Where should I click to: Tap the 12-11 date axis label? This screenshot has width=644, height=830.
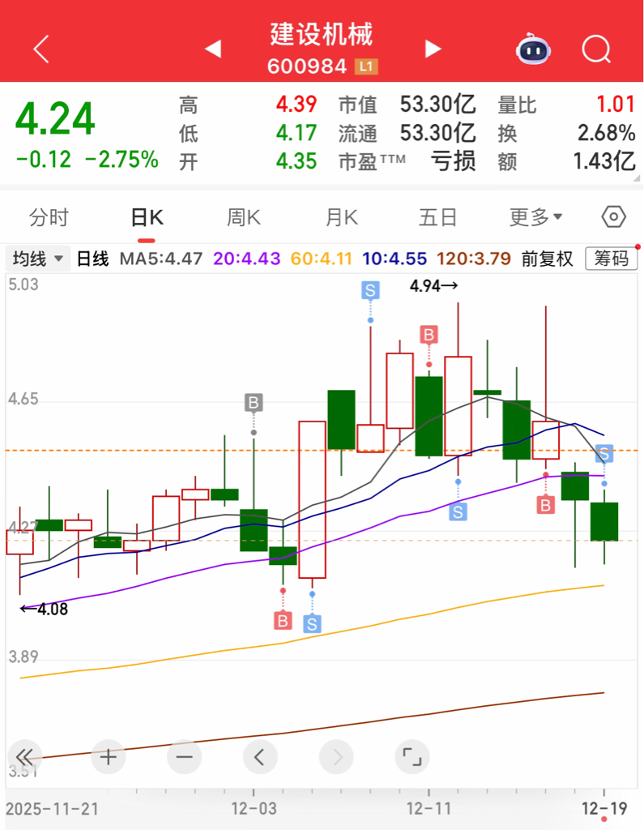(429, 809)
